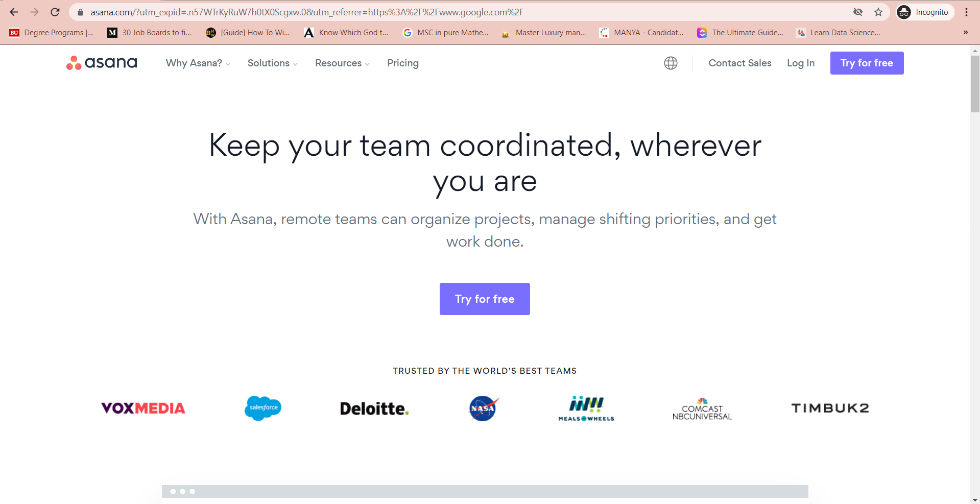Click the Deloitte logo
The width and height of the screenshot is (980, 504).
[374, 409]
